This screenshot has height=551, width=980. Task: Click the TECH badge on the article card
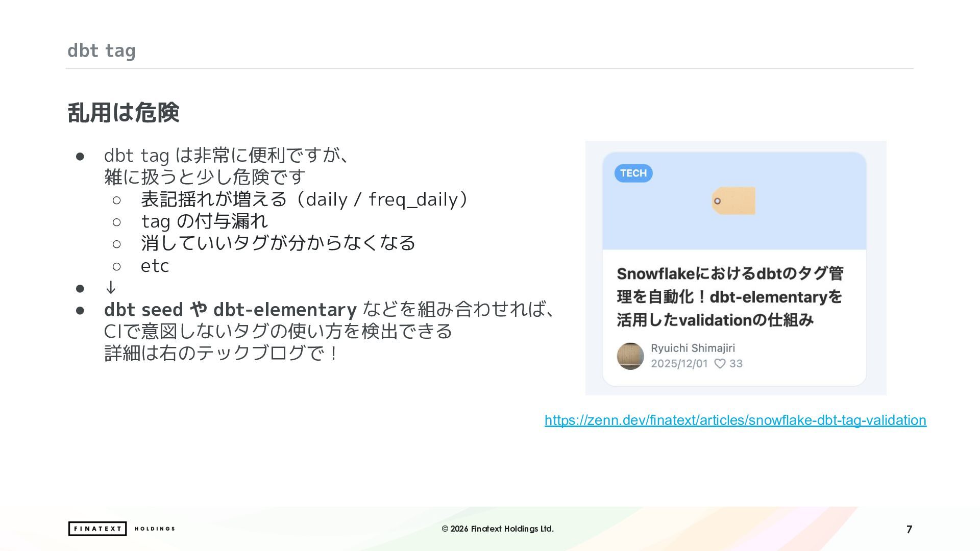[633, 173]
